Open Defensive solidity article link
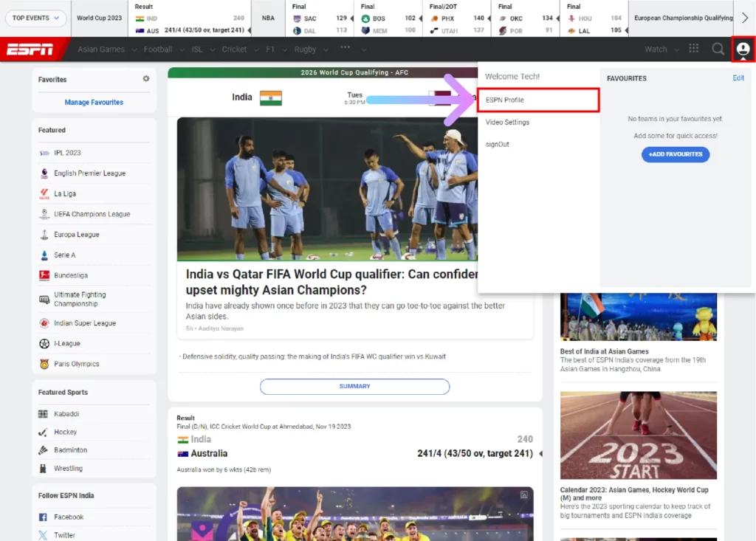 tap(314, 356)
